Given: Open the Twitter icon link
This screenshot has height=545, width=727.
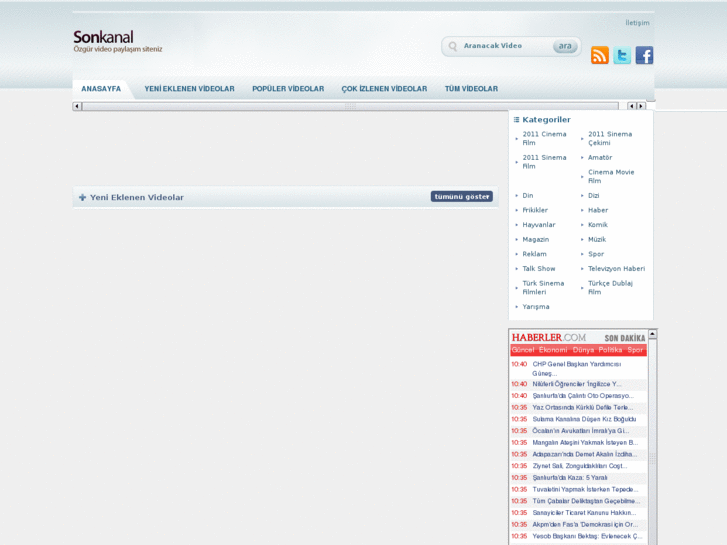Looking at the screenshot, I should [x=622, y=55].
